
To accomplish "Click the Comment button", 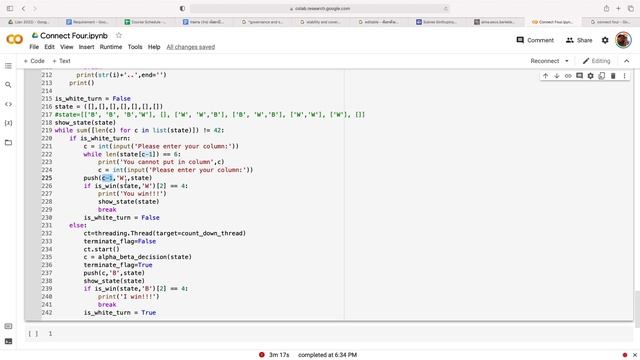I will [535, 40].
